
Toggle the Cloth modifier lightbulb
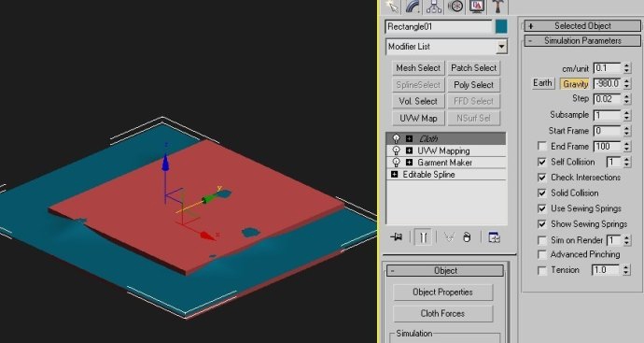pyautogui.click(x=396, y=138)
